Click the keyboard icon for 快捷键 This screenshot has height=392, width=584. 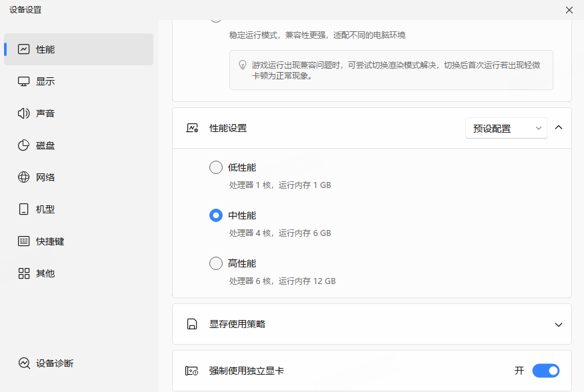(24, 241)
